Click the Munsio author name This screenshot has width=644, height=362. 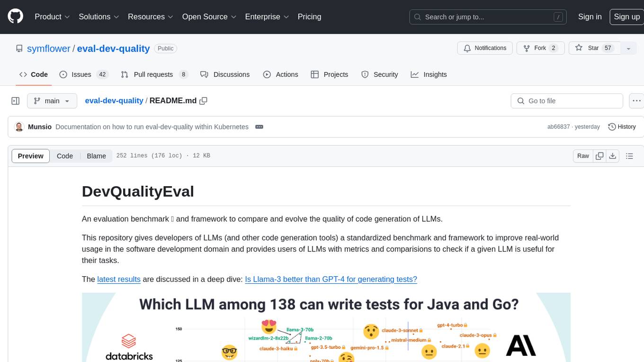40,127
